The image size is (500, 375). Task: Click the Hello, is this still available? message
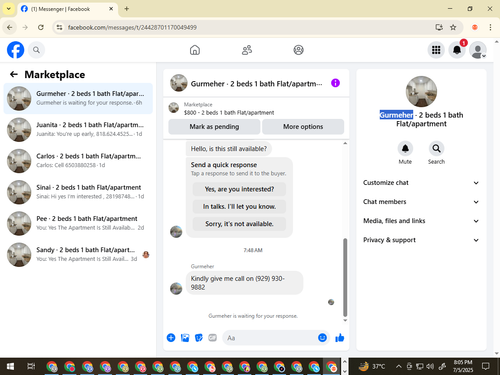coord(229,149)
